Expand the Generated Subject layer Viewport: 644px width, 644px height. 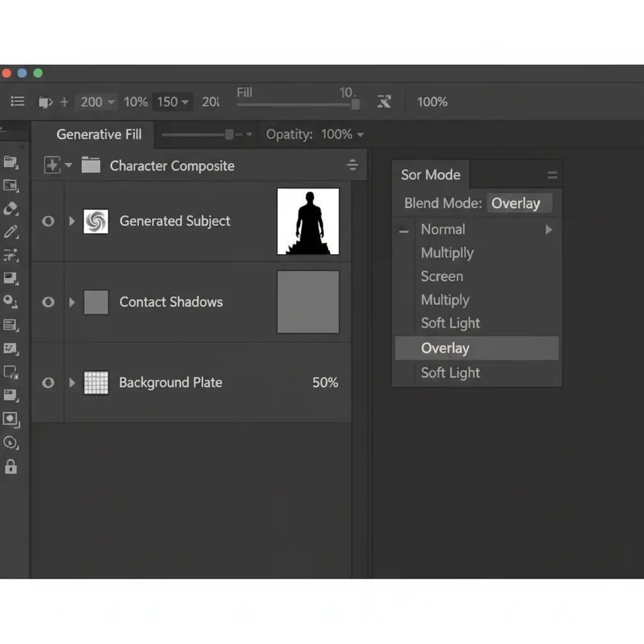72,221
